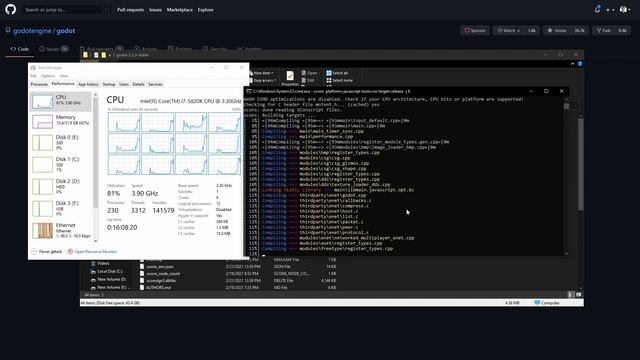Viewport: 640px width, 360px height.
Task: Open the Services tab in Task Manager
Action: (x=155, y=84)
